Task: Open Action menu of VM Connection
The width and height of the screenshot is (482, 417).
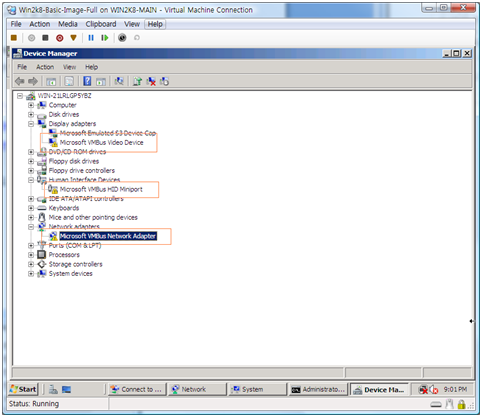Action: tap(40, 24)
